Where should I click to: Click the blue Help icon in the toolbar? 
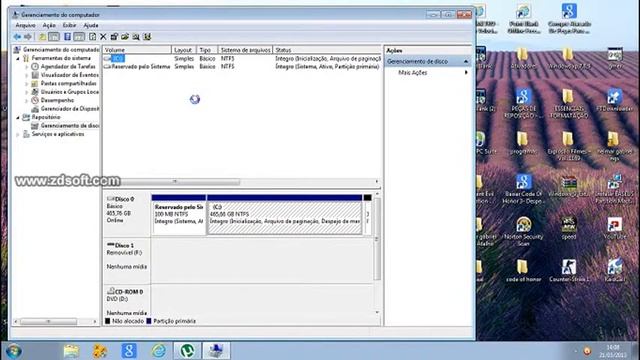67,37
